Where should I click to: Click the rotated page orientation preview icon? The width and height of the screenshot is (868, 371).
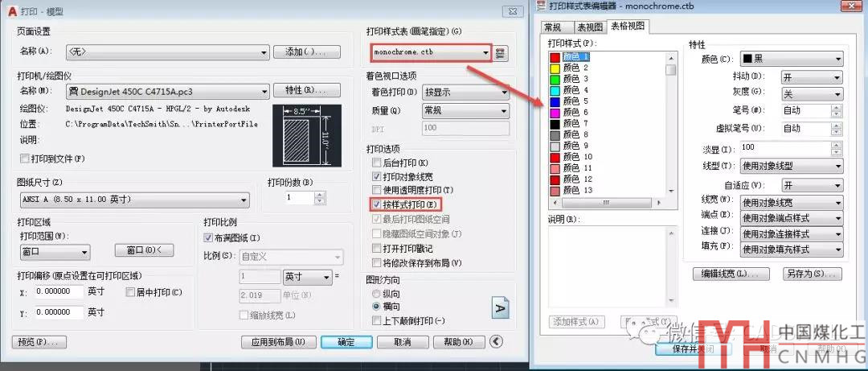pyautogui.click(x=501, y=307)
